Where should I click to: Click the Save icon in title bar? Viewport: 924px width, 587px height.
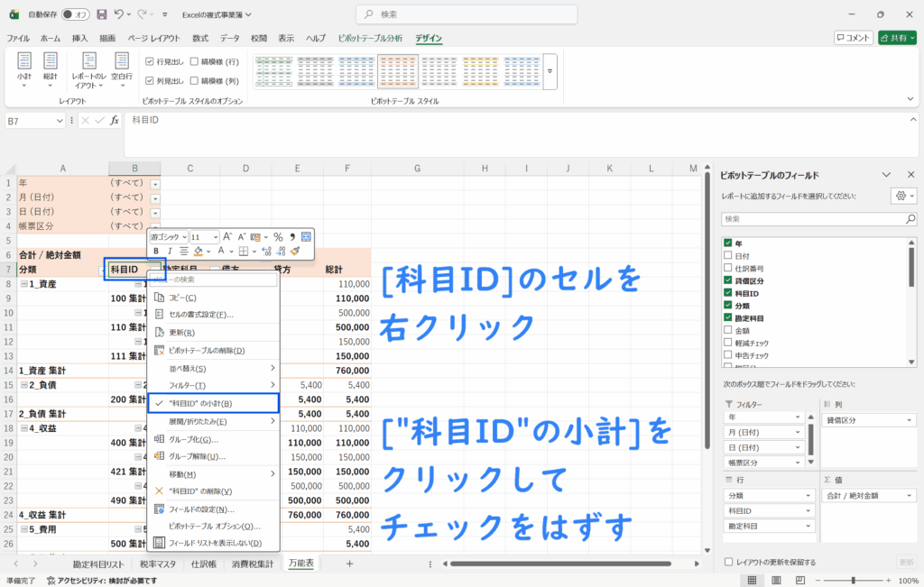pyautogui.click(x=102, y=14)
